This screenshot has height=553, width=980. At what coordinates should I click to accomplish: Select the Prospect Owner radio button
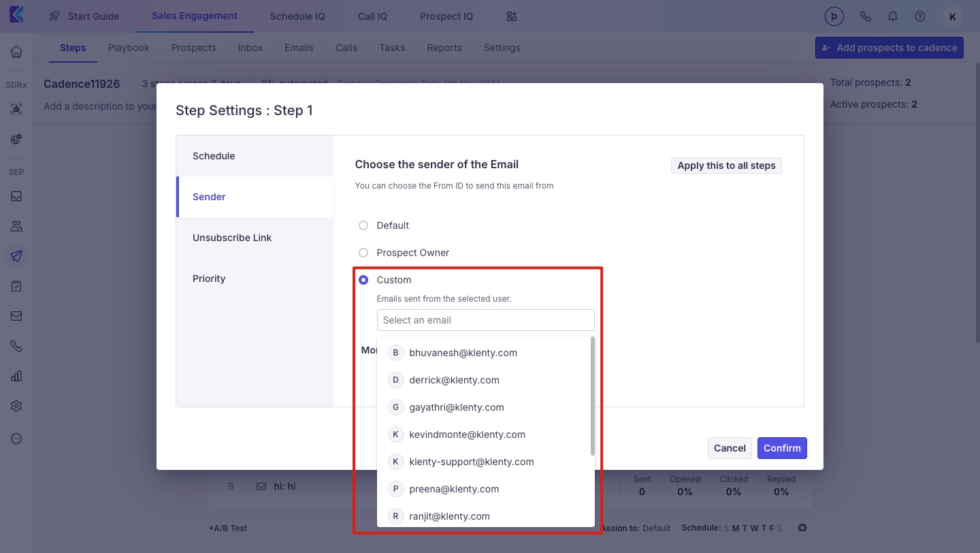tap(363, 253)
